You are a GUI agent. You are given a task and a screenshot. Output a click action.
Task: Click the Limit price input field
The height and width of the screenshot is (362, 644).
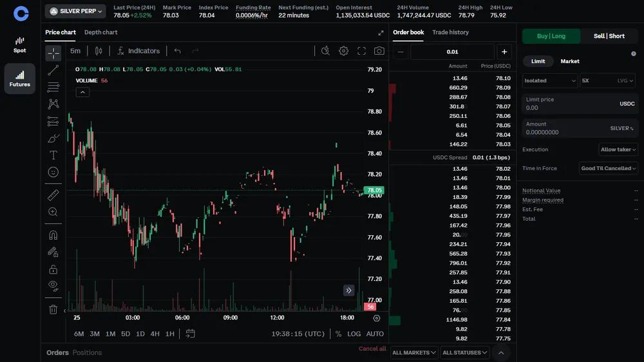tap(580, 104)
